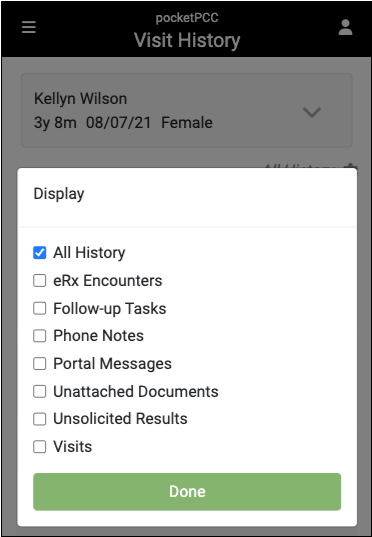Click the Display dialog heading

pyautogui.click(x=59, y=194)
